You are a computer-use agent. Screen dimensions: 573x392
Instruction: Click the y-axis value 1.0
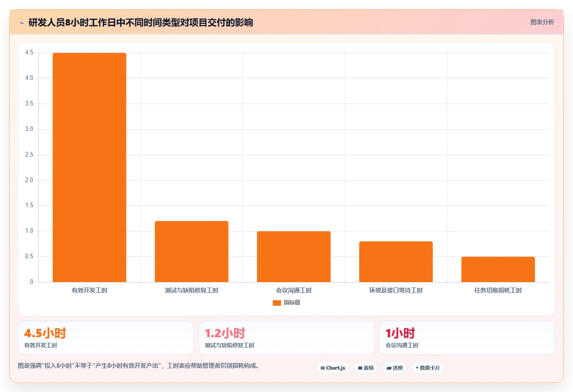(x=29, y=231)
